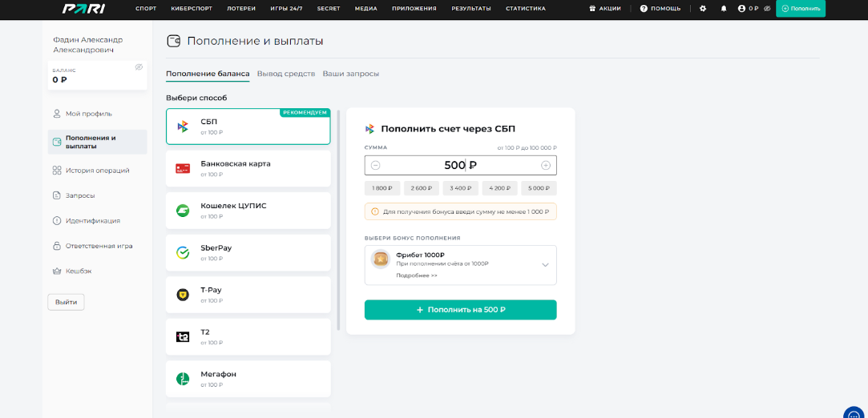Select the 5 000 ₽ quick amount
Viewport: 868px width, 418px height.
539,188
